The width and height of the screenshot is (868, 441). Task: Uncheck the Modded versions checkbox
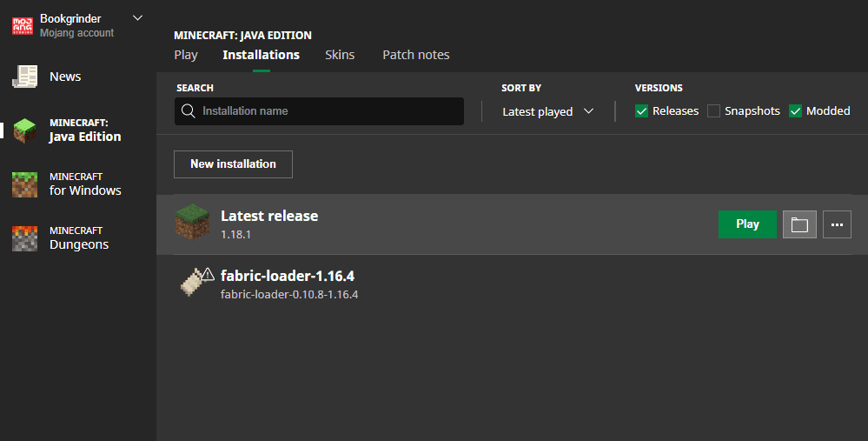coord(796,110)
